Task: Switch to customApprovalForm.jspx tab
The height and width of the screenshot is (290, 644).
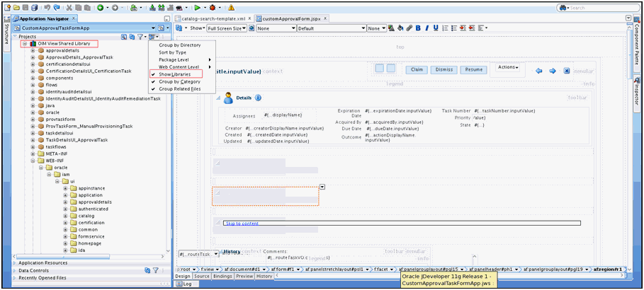Action: point(292,19)
